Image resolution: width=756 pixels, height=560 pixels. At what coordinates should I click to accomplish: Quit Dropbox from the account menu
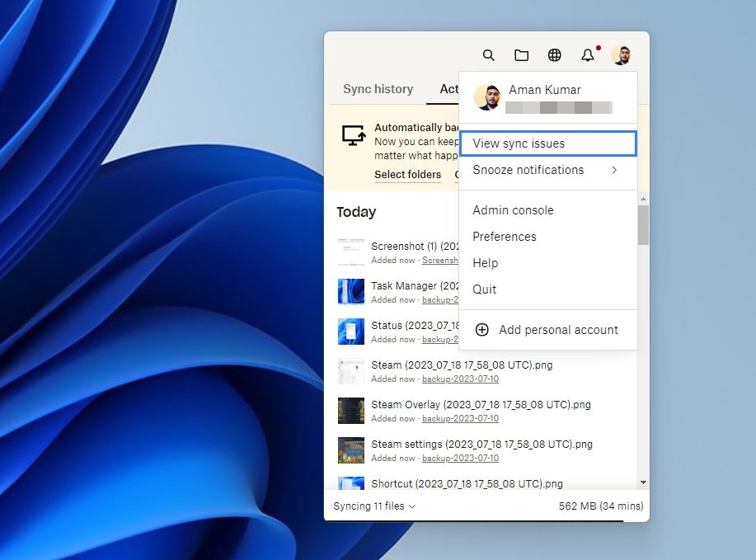pyautogui.click(x=484, y=289)
